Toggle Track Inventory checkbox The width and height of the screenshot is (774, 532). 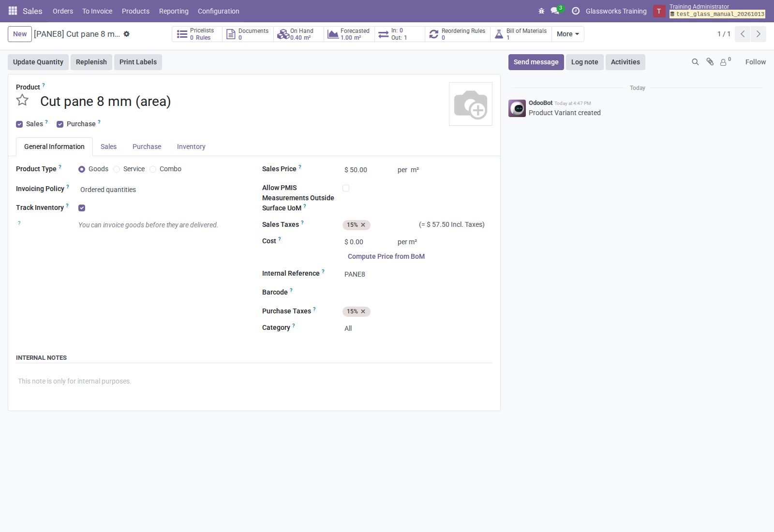pos(82,208)
